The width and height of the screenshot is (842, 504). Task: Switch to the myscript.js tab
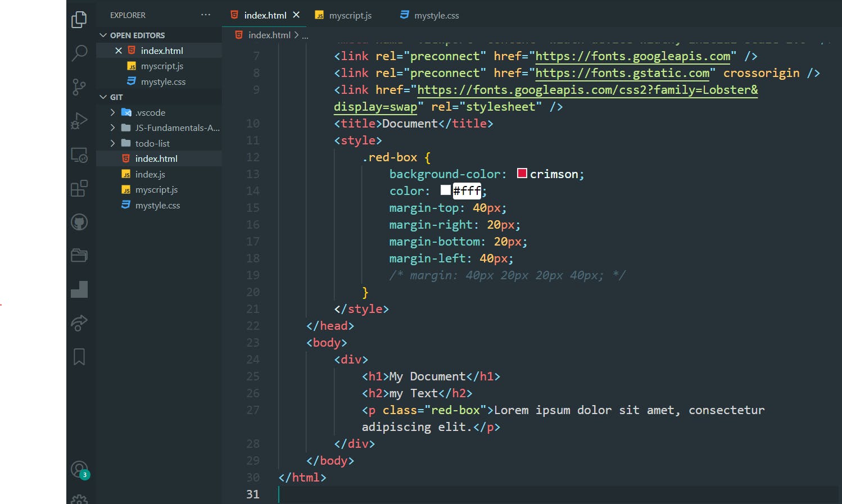pyautogui.click(x=343, y=15)
